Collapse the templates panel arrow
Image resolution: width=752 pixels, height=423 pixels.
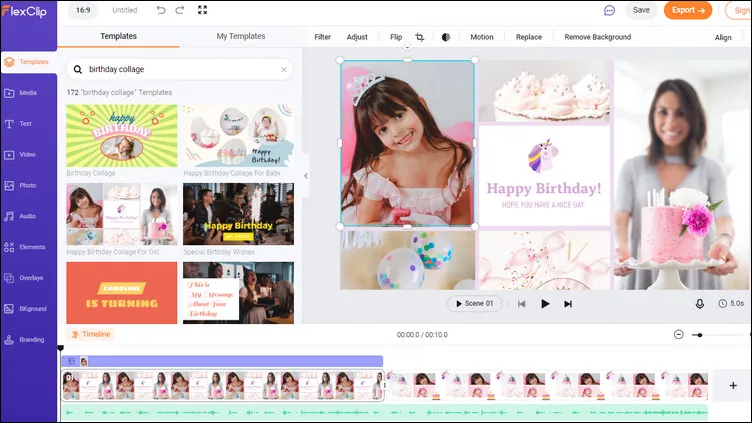pyautogui.click(x=306, y=176)
